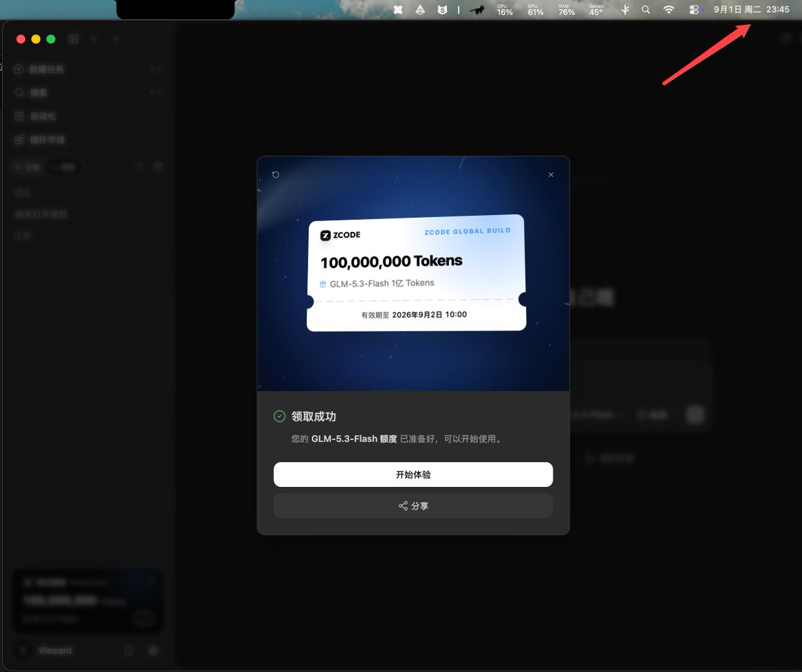Open 搜索 in the sidebar
Image resolution: width=802 pixels, height=672 pixels.
[x=88, y=92]
